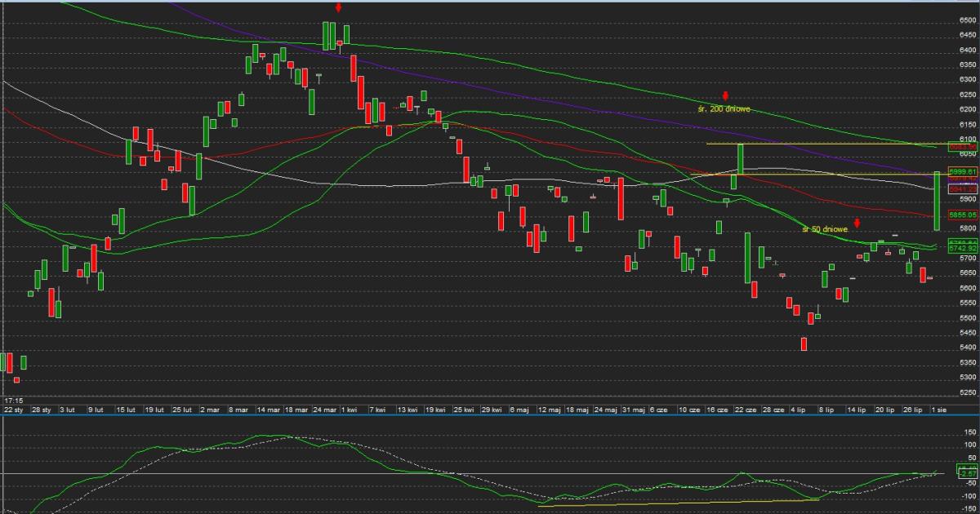The image size is (980, 514).
Task: Click the 17:15 time label at bottom left
Action: [x=12, y=401]
